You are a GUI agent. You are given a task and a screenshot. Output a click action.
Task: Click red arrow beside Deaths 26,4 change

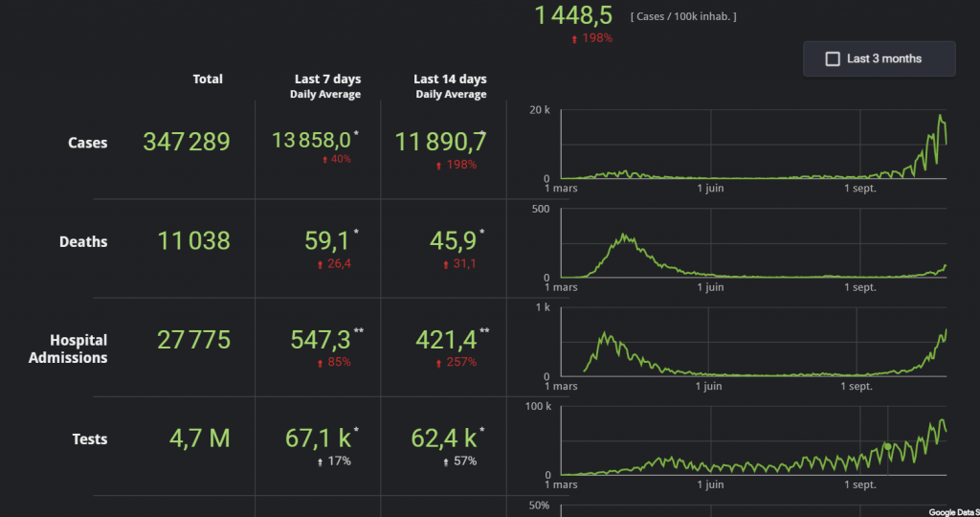pos(320,264)
